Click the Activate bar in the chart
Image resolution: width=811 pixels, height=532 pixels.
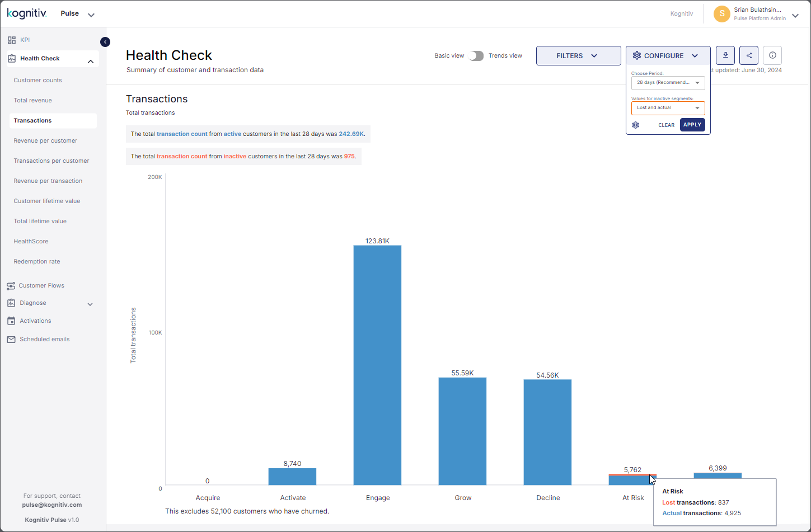(x=292, y=477)
